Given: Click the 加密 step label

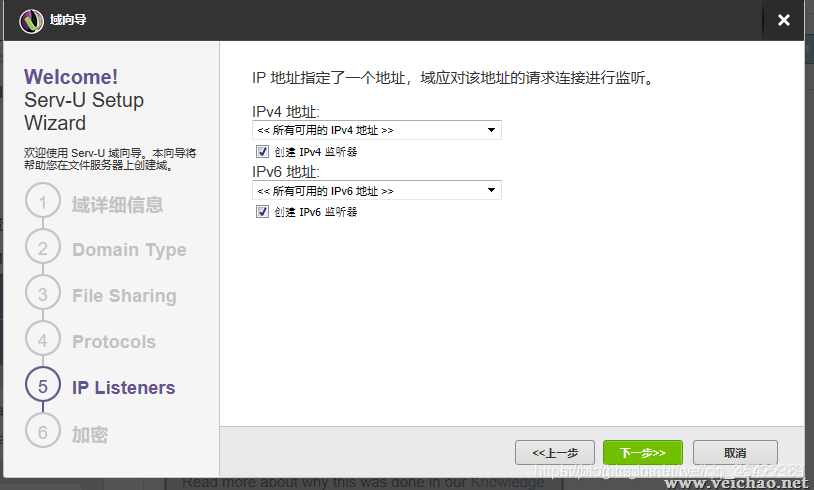Looking at the screenshot, I should 90,434.
